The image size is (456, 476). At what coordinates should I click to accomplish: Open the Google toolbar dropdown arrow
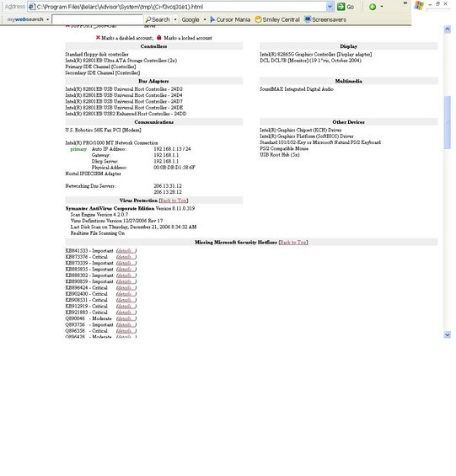[x=205, y=19]
